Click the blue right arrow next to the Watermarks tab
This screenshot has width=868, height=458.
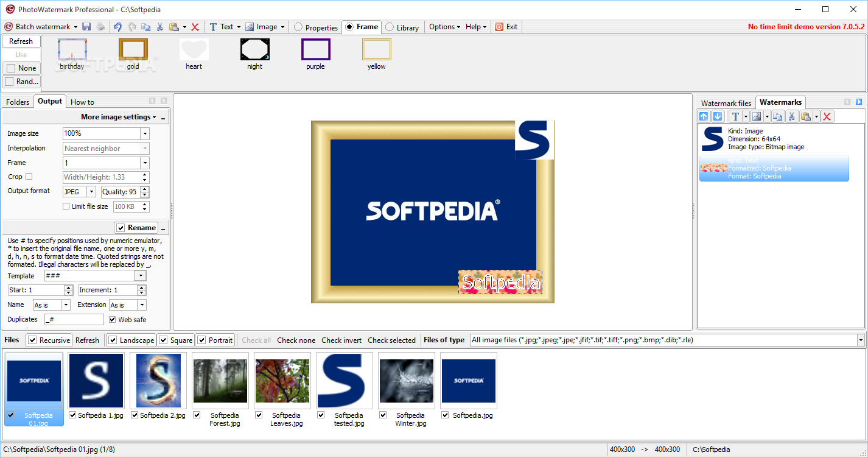tap(859, 102)
